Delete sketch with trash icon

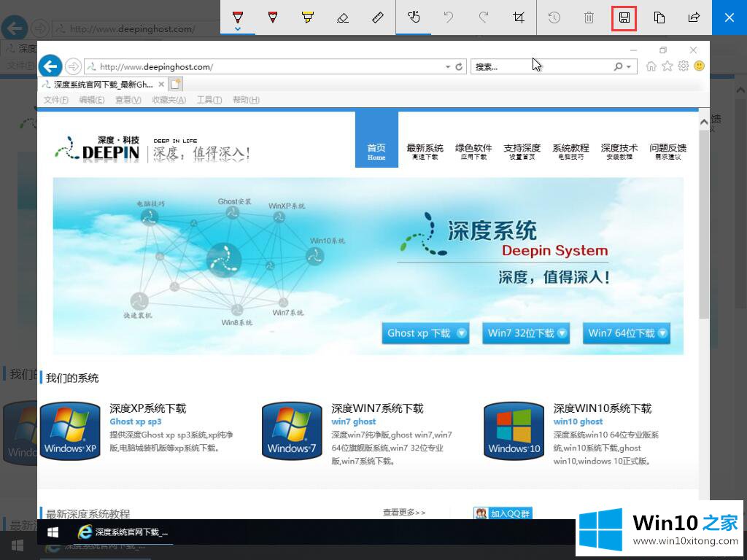(589, 17)
